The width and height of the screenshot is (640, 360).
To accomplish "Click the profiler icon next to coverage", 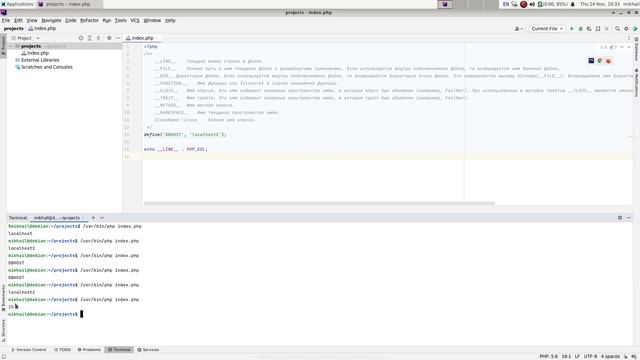I will tap(598, 29).
